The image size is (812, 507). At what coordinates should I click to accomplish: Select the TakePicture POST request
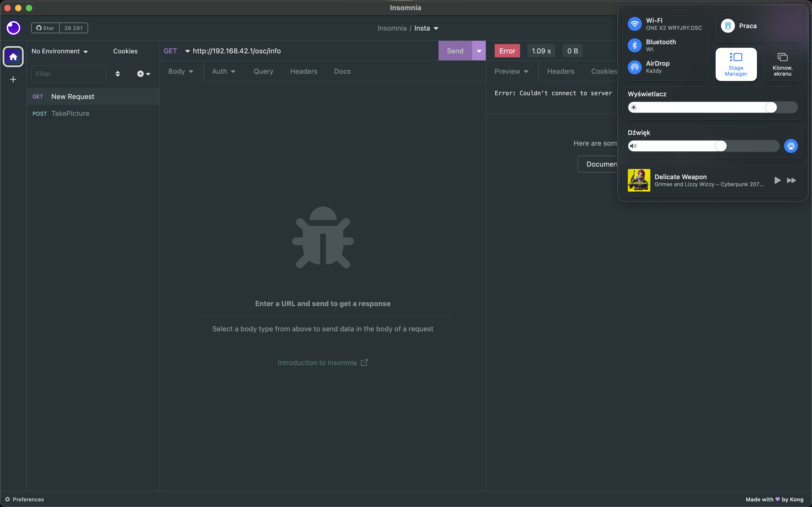[x=70, y=113]
